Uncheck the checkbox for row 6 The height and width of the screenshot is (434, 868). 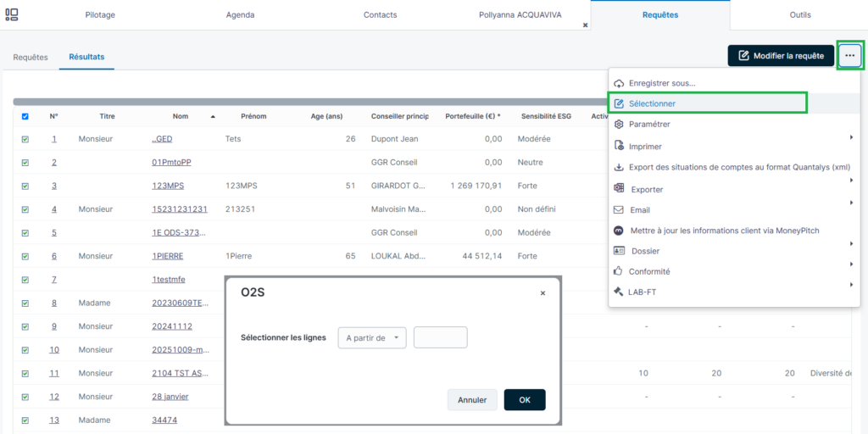click(x=25, y=256)
